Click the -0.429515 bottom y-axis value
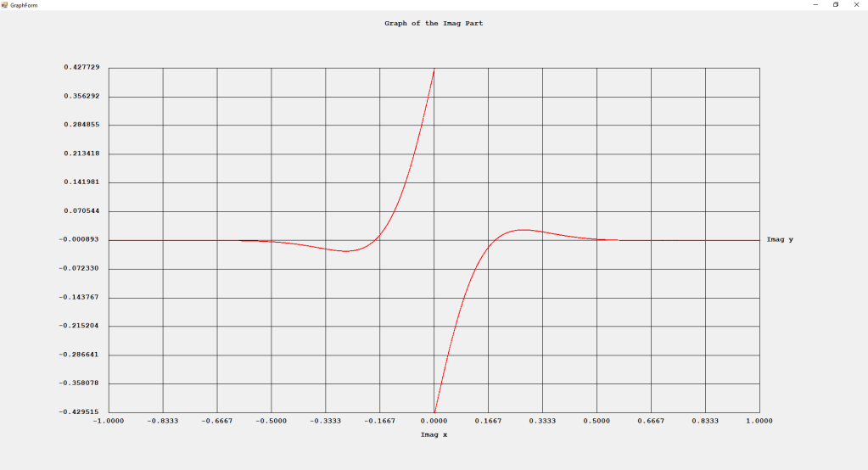The image size is (868, 470). tap(79, 412)
